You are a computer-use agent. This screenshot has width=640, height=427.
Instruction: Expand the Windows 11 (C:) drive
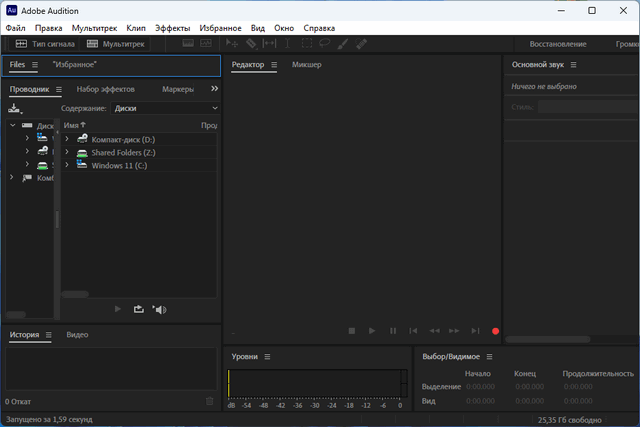coord(67,165)
